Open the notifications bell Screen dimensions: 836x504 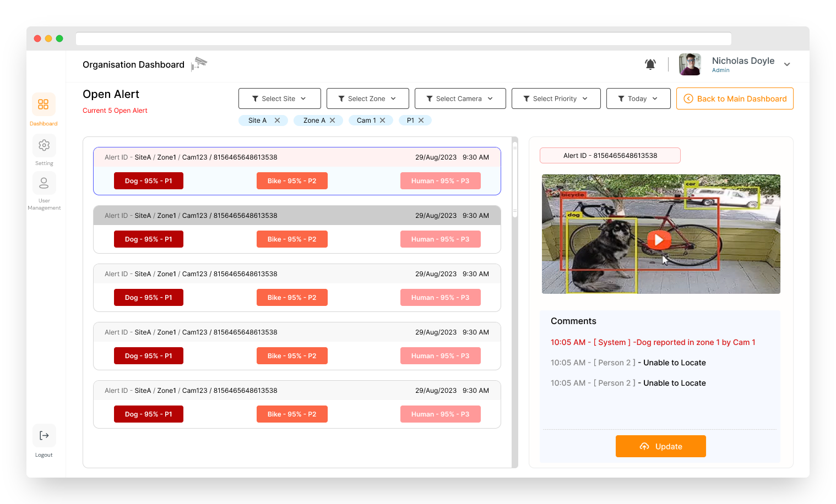click(650, 64)
